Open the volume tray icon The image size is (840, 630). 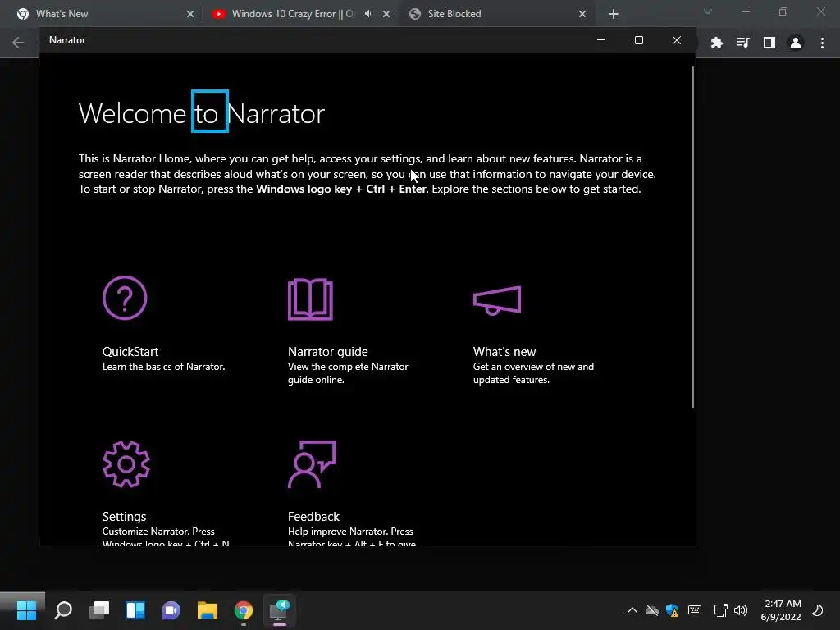click(741, 610)
